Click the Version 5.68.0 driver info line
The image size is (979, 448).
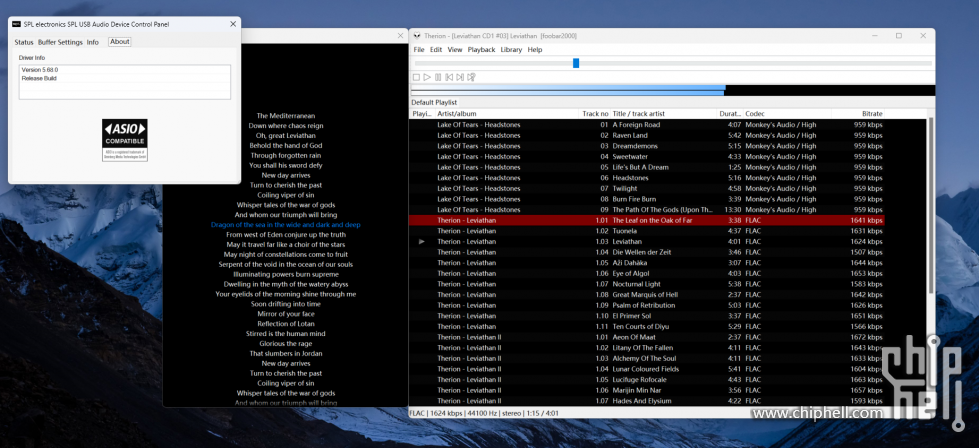[40, 70]
